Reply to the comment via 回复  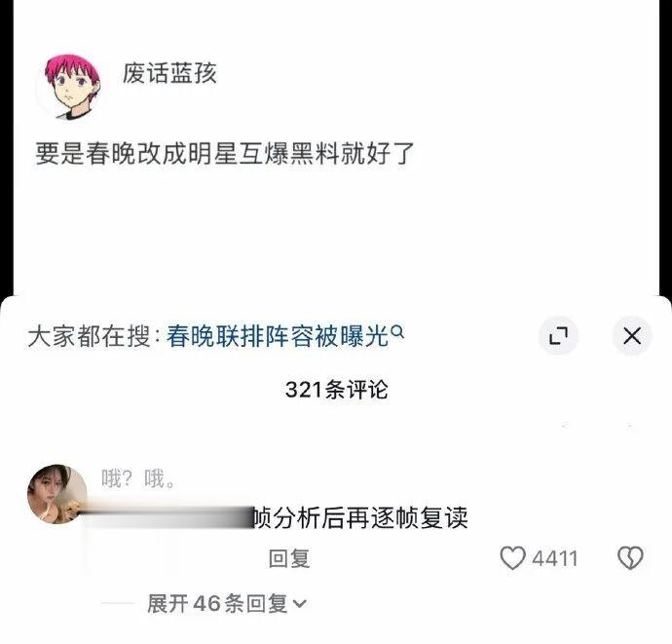tap(289, 558)
